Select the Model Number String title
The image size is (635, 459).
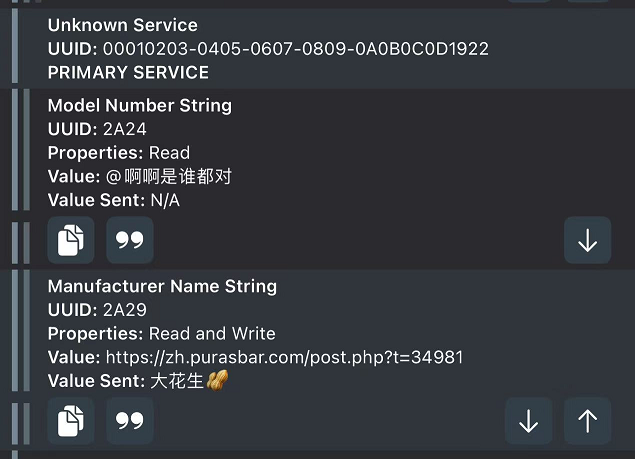tap(139, 105)
